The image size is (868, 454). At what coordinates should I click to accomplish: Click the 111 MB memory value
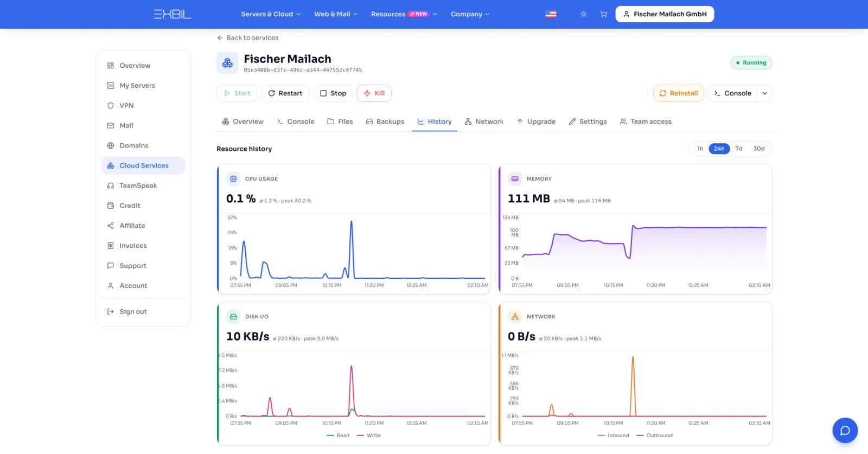529,199
